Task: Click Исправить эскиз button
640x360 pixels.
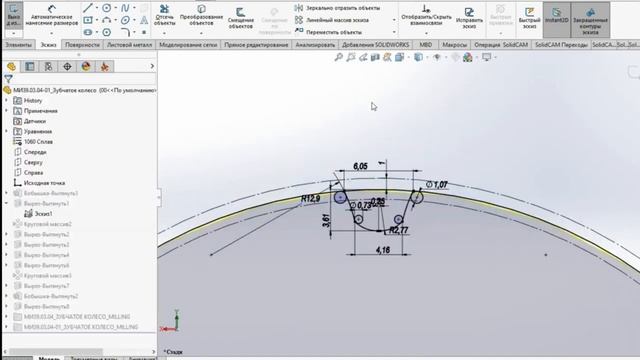Action: coord(469,18)
